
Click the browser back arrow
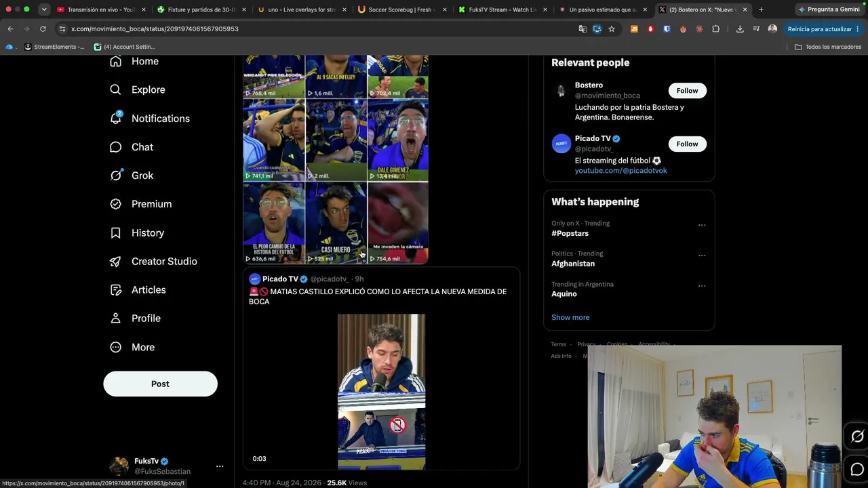point(10,29)
